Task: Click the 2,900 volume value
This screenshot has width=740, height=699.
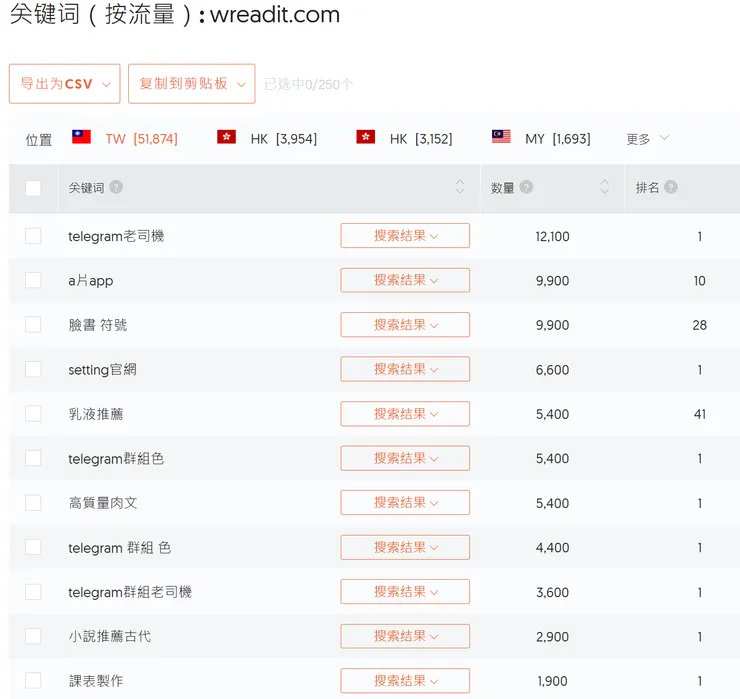Action: (552, 637)
